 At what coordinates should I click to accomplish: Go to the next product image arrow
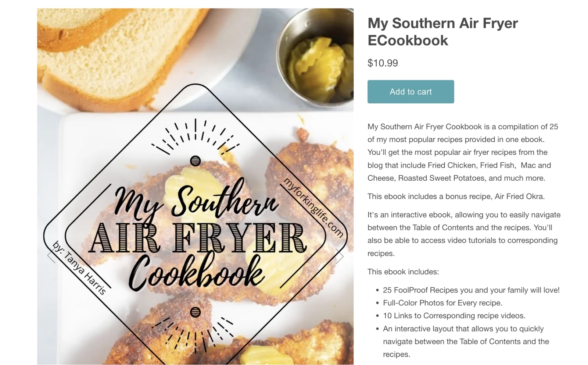340,256
